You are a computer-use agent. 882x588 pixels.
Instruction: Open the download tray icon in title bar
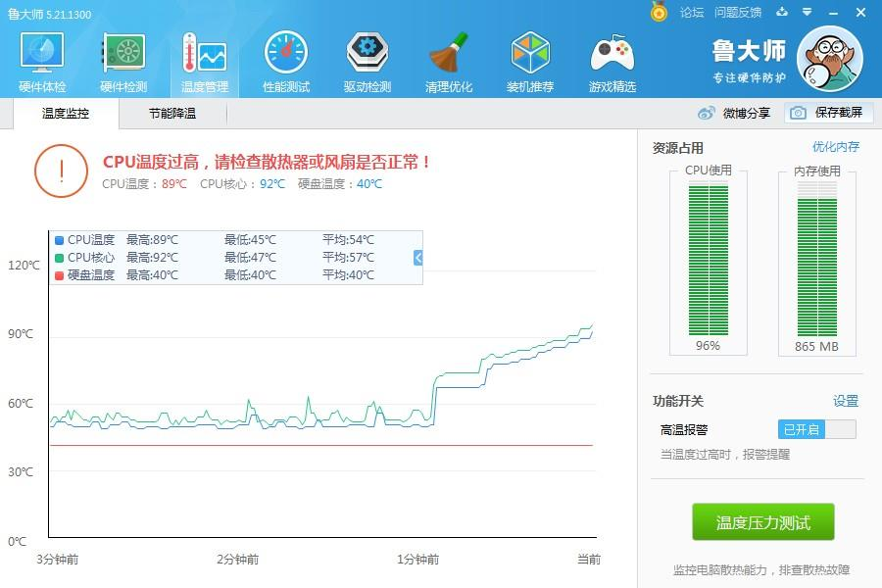pyautogui.click(x=781, y=12)
